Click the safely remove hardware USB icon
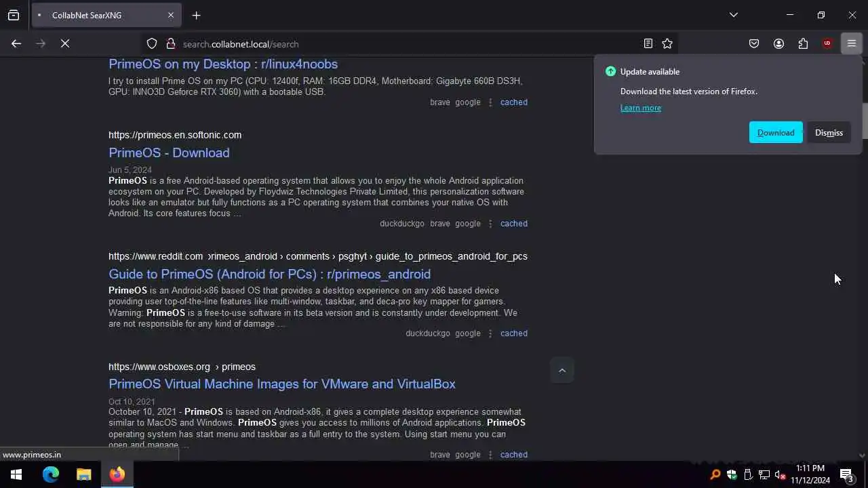The width and height of the screenshot is (868, 488). [748, 474]
